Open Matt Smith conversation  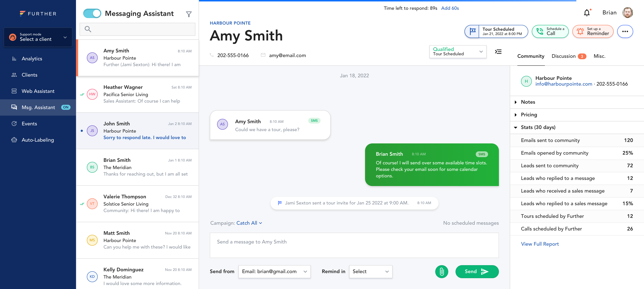click(137, 240)
